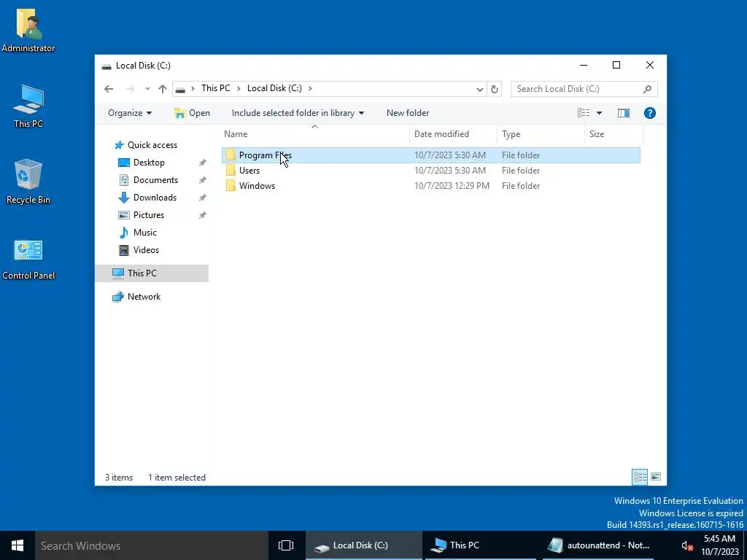The image size is (747, 560).
Task: Expand the address bar history dropdown
Action: [480, 89]
